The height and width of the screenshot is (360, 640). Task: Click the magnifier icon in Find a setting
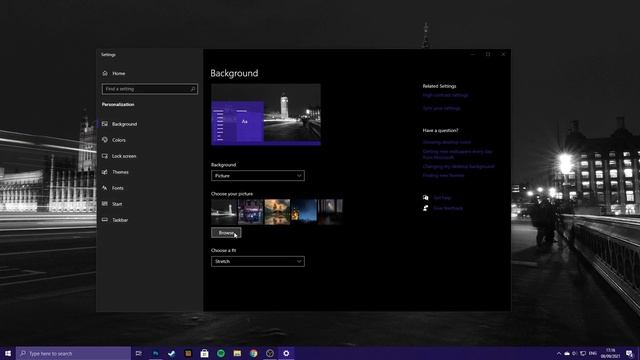coord(193,89)
